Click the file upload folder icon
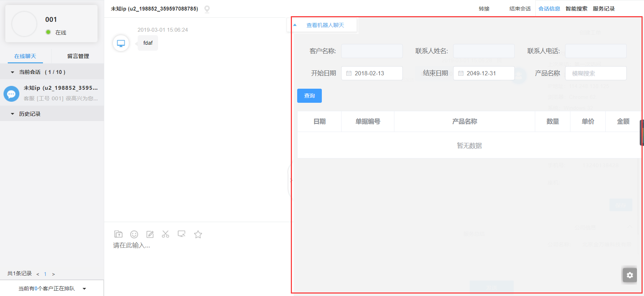The height and width of the screenshot is (296, 644). point(118,234)
